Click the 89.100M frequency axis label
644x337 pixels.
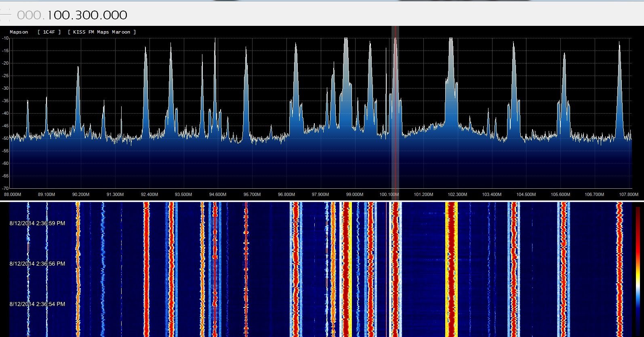click(x=46, y=194)
